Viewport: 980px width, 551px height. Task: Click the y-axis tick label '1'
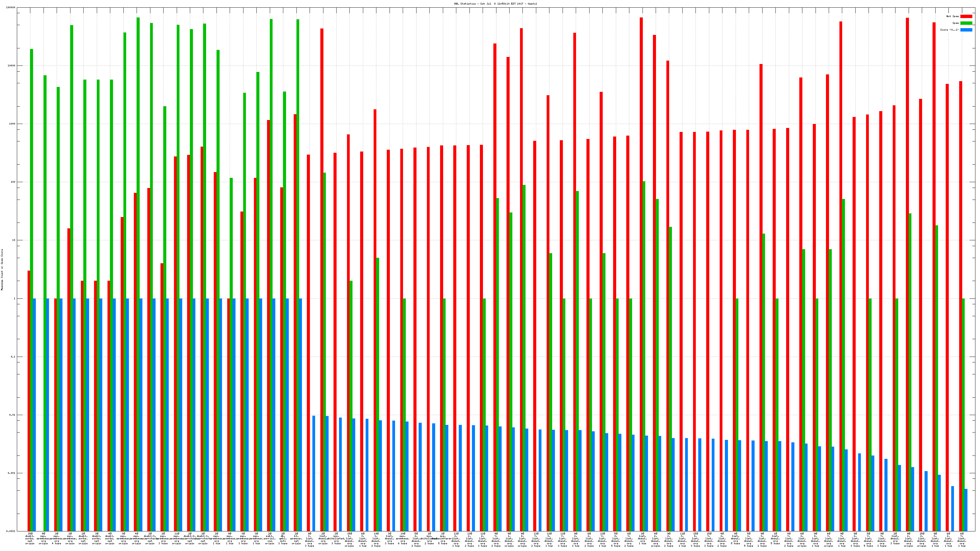(x=14, y=298)
